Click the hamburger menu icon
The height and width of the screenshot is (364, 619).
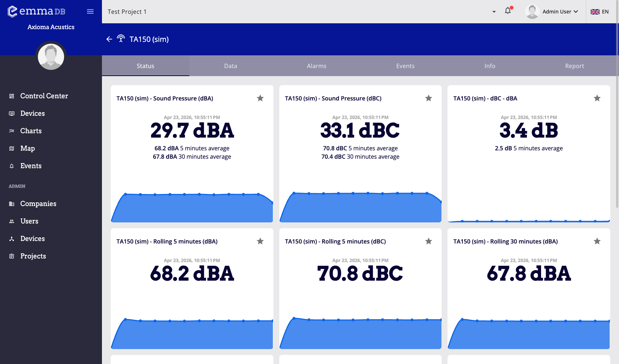[90, 12]
